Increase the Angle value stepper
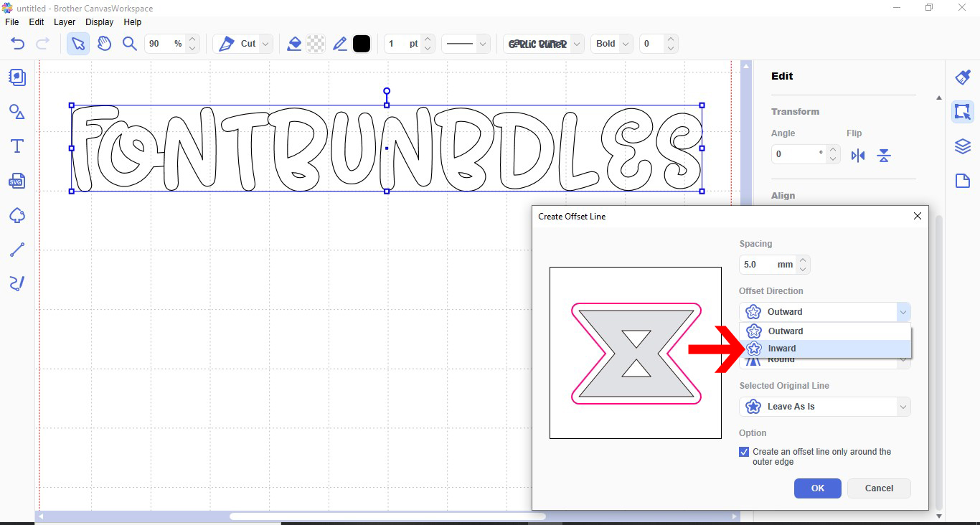The height and width of the screenshot is (525, 980). point(833,150)
